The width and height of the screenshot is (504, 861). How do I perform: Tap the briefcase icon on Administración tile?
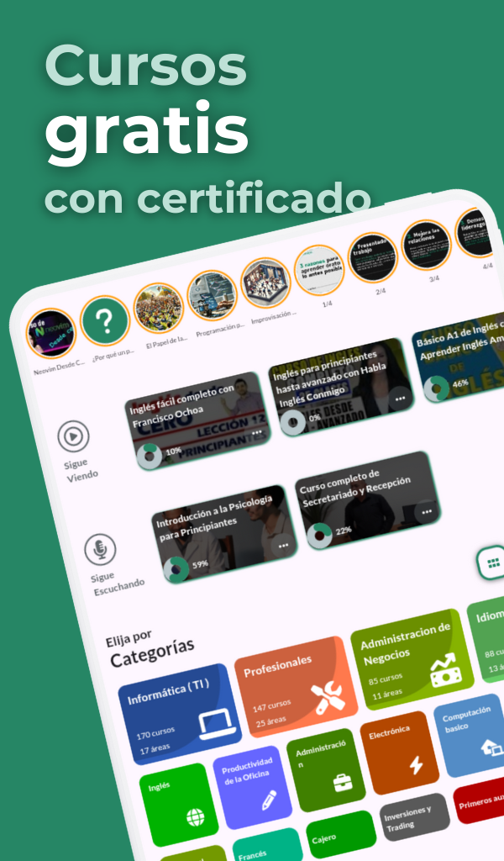(x=343, y=783)
